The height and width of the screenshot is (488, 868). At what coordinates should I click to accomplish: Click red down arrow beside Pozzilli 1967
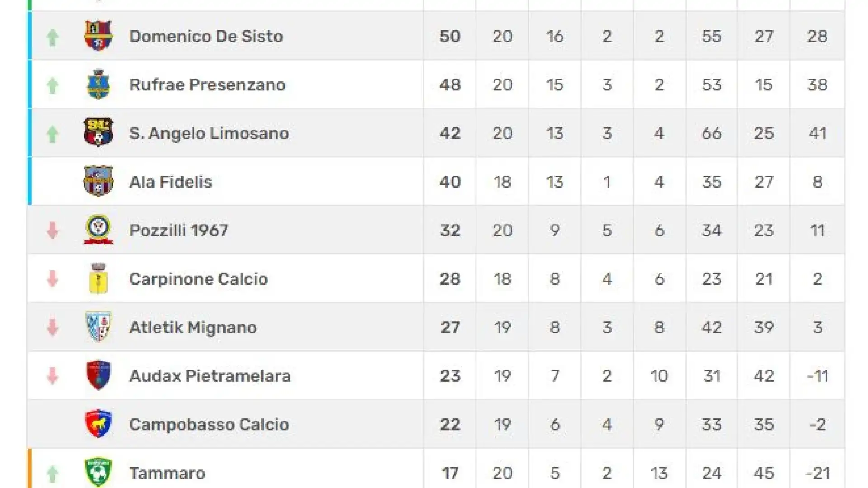pos(52,230)
